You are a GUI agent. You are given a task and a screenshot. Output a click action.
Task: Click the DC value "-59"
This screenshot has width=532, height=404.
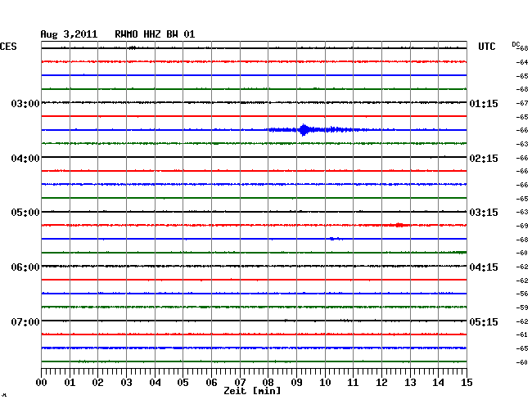coord(522,307)
